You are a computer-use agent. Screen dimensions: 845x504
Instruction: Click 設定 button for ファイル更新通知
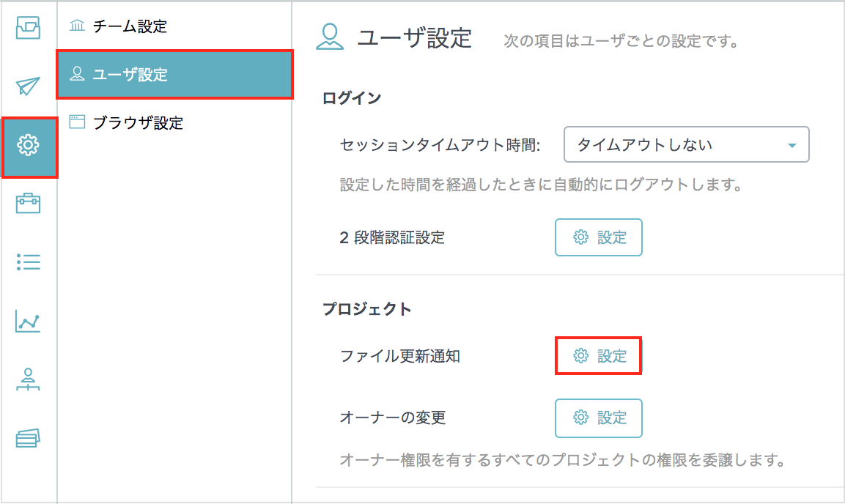coord(598,355)
